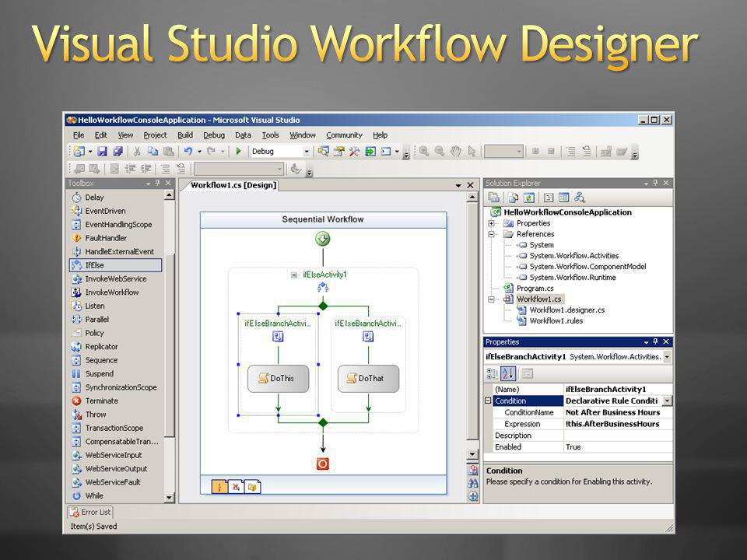Select the HelloWorkflowConsoleApplication project node
The image size is (747, 560).
pos(567,212)
